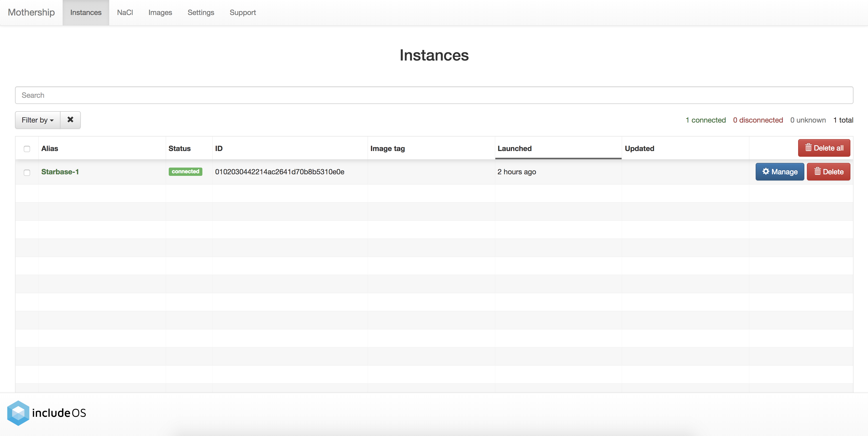Show the 0 unknown instances filter
The image size is (868, 436).
tap(808, 120)
